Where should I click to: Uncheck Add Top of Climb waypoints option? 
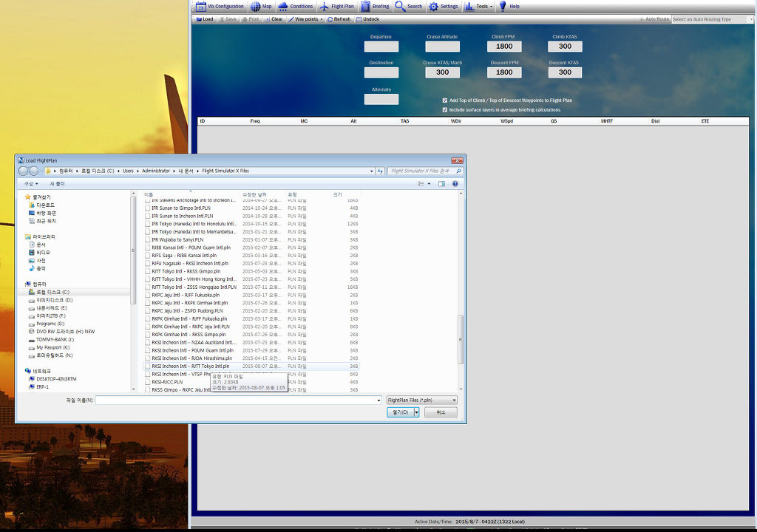445,100
